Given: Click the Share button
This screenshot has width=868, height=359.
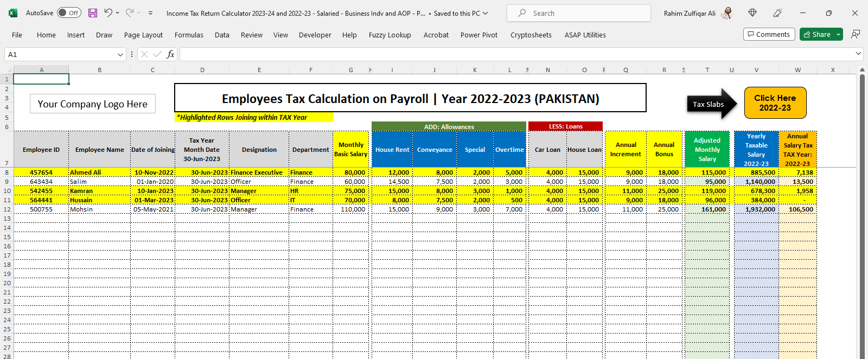Looking at the screenshot, I should (817, 34).
